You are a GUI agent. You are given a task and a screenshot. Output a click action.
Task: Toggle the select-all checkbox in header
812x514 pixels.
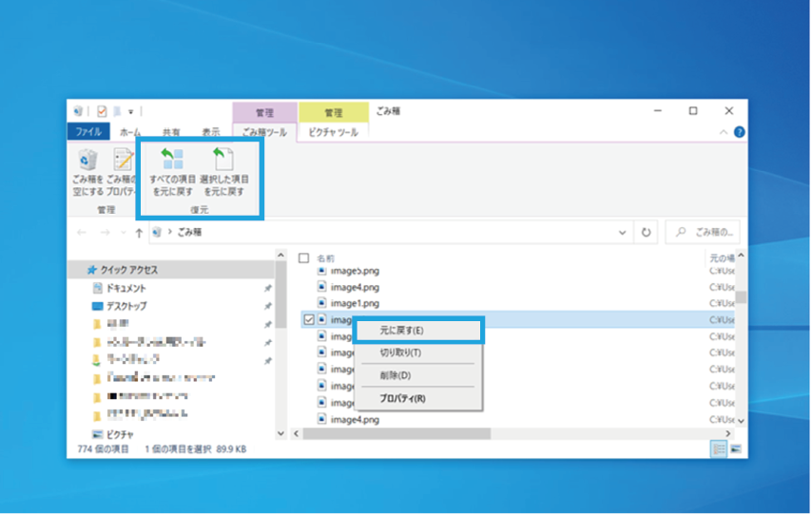click(x=304, y=258)
